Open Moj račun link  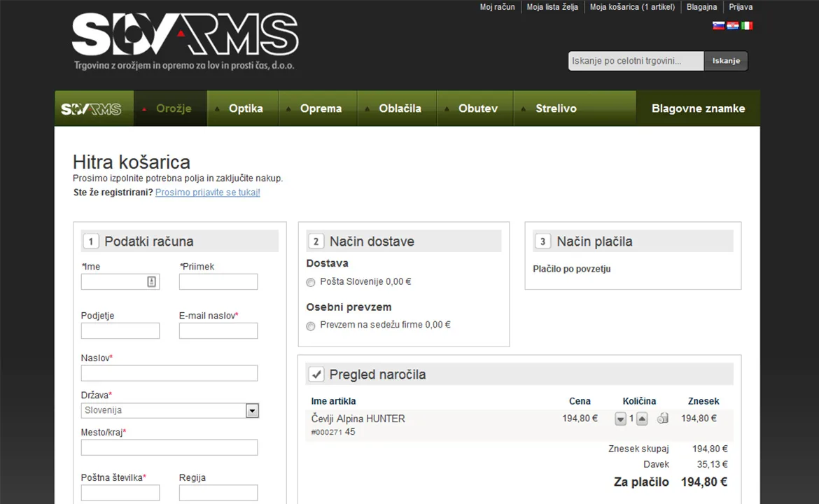coord(497,7)
